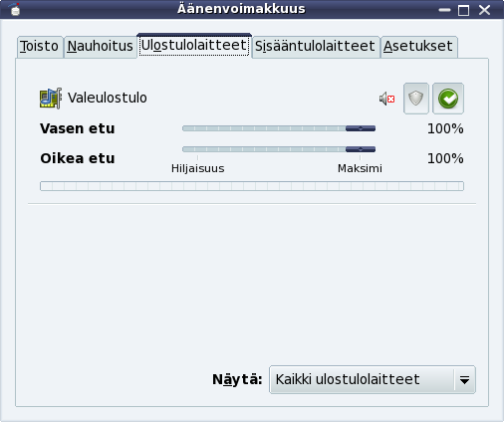Screen dimensions: 504x422
Task: Maximize the Äänenvoimakkuus window
Action: (x=463, y=10)
